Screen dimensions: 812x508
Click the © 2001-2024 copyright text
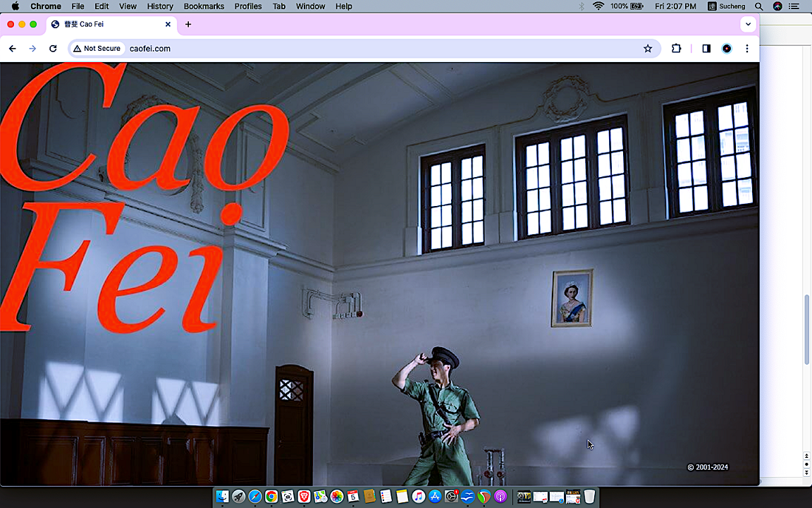click(x=708, y=467)
